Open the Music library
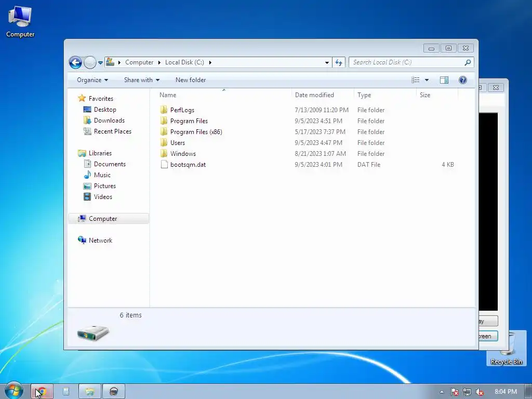532x399 pixels. [102, 175]
